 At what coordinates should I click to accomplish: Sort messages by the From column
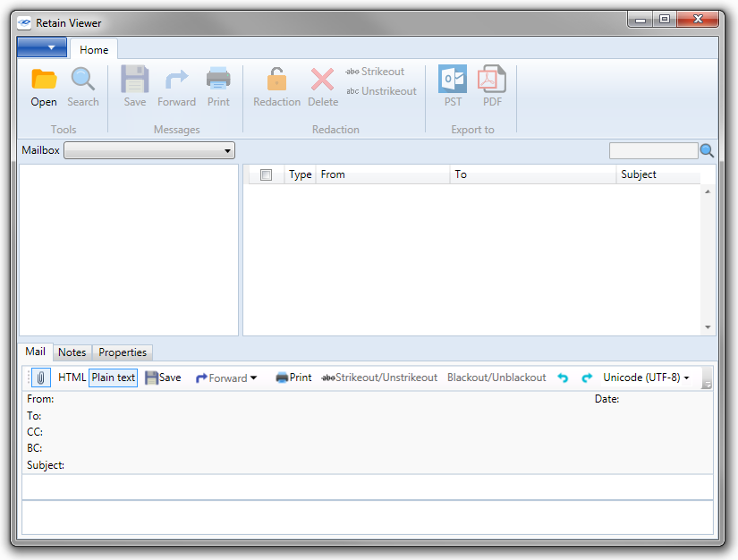pos(382,174)
